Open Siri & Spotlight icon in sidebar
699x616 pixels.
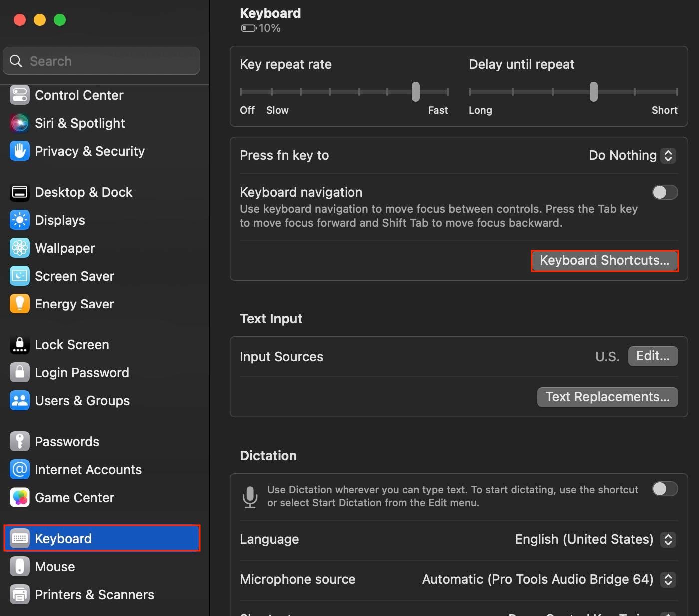(x=20, y=123)
